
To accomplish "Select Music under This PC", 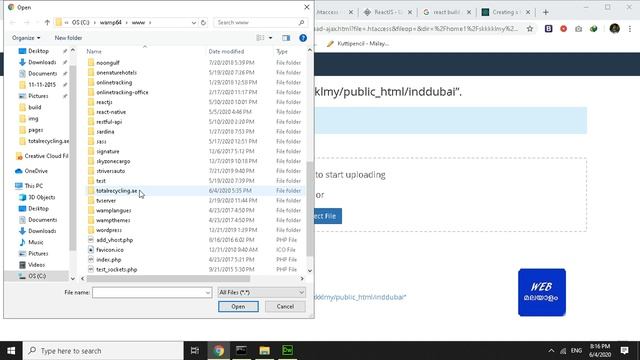I will click(x=36, y=242).
